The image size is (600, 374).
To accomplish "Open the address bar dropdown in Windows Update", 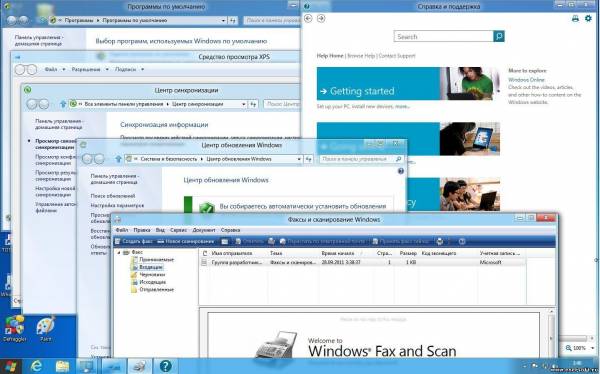I will pyautogui.click(x=299, y=159).
